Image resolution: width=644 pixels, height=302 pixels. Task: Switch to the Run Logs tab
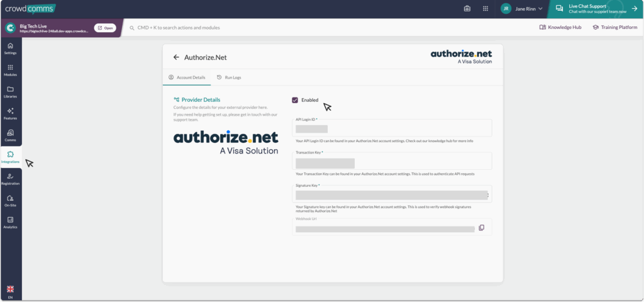tap(229, 77)
